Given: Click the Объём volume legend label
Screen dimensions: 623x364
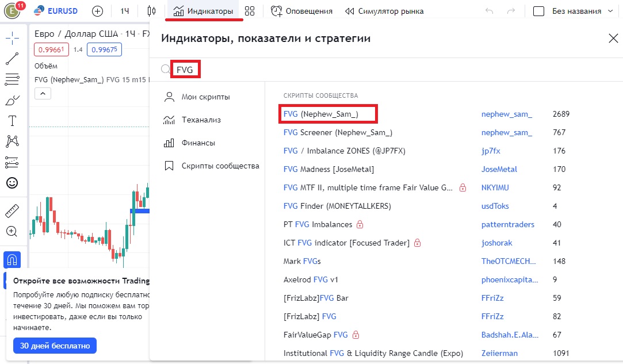Looking at the screenshot, I should [x=45, y=66].
